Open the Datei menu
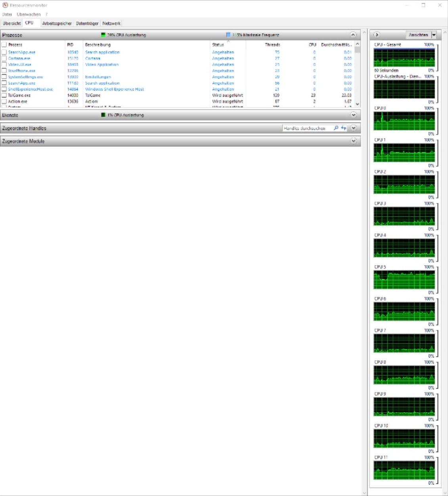448x496 pixels. pyautogui.click(x=7, y=14)
